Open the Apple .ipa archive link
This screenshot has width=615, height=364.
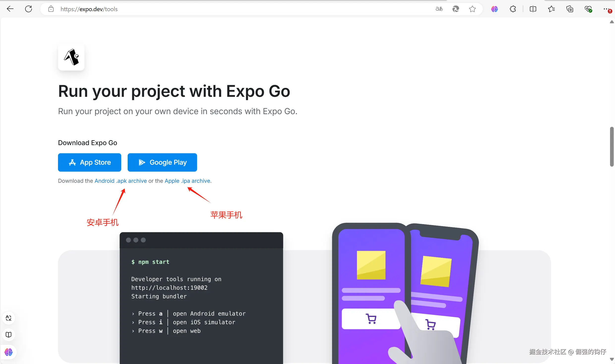(187, 181)
